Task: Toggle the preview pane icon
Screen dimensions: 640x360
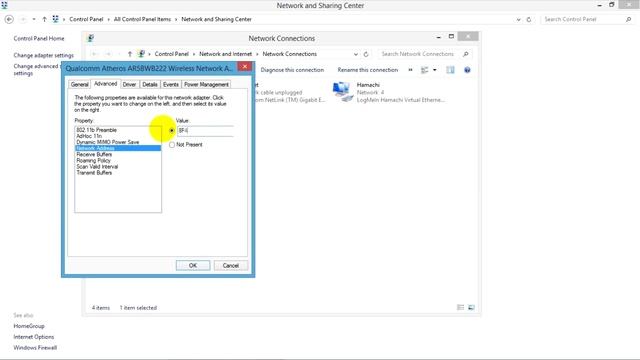Action: [450, 70]
